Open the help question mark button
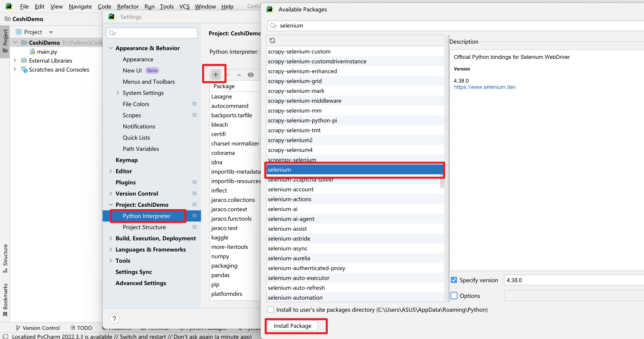 coord(114,318)
